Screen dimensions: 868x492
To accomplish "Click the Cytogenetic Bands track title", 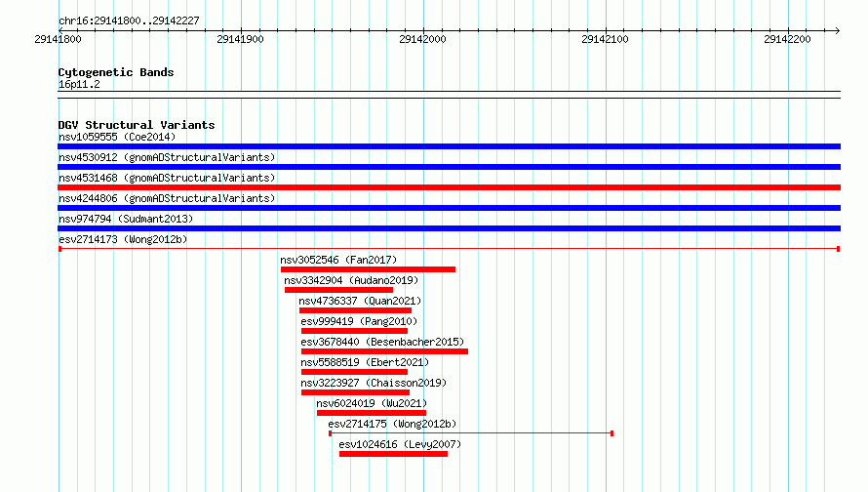I will tap(116, 72).
